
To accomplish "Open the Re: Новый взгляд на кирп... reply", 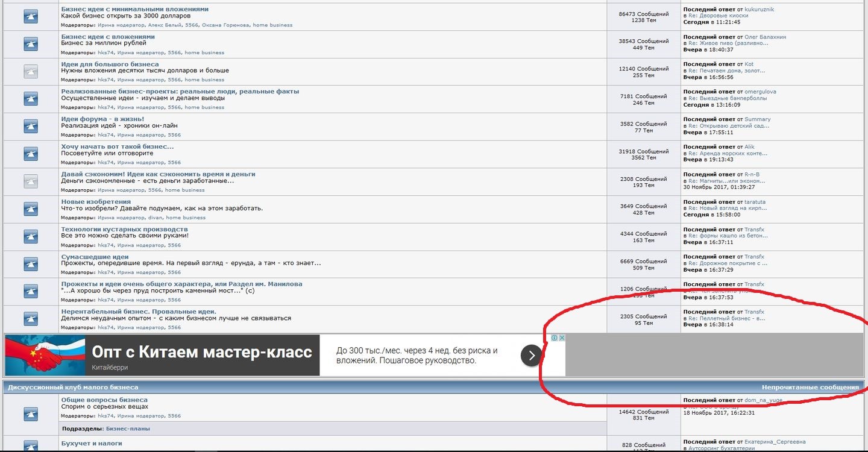I will click(x=728, y=209).
